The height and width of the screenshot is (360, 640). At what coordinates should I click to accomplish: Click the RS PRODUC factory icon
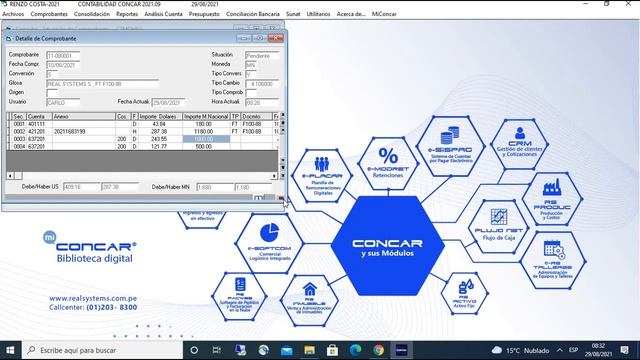pos(552,187)
